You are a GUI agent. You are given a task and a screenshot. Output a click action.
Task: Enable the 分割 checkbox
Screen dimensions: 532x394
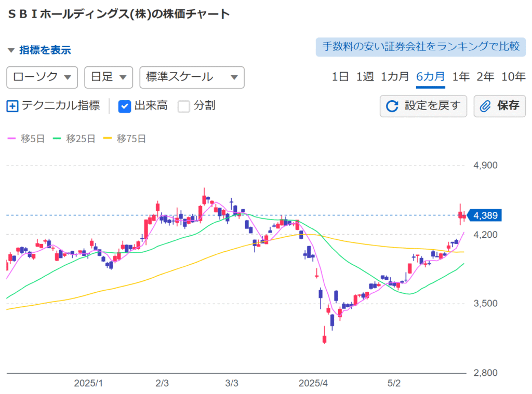[x=183, y=106]
